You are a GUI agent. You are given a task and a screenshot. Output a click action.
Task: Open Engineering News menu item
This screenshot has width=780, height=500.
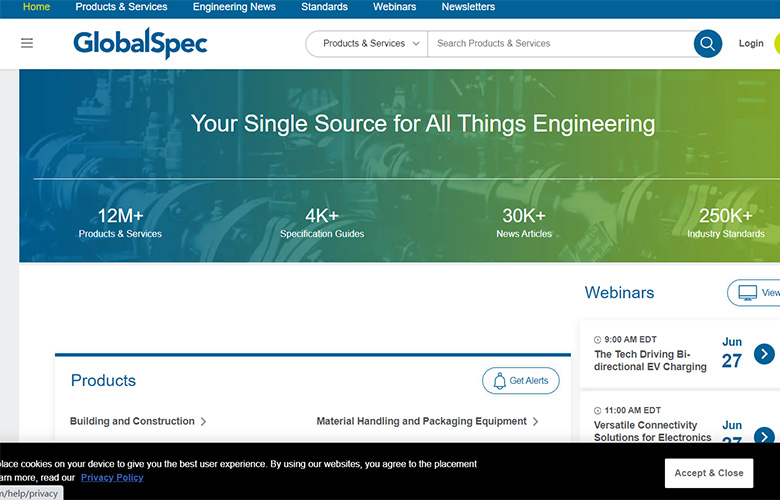(x=234, y=7)
